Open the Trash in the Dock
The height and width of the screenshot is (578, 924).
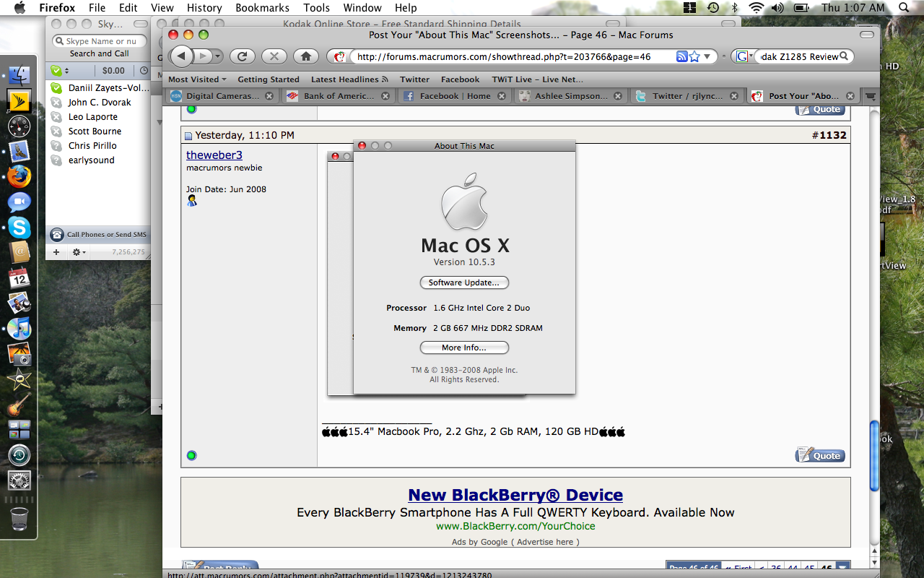[x=19, y=519]
